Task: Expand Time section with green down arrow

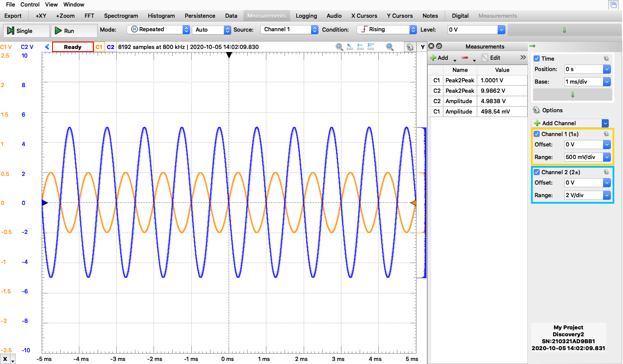Action: pos(572,94)
